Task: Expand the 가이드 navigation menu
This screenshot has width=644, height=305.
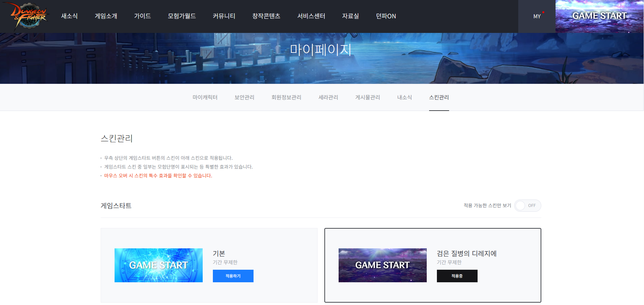Action: click(x=142, y=16)
